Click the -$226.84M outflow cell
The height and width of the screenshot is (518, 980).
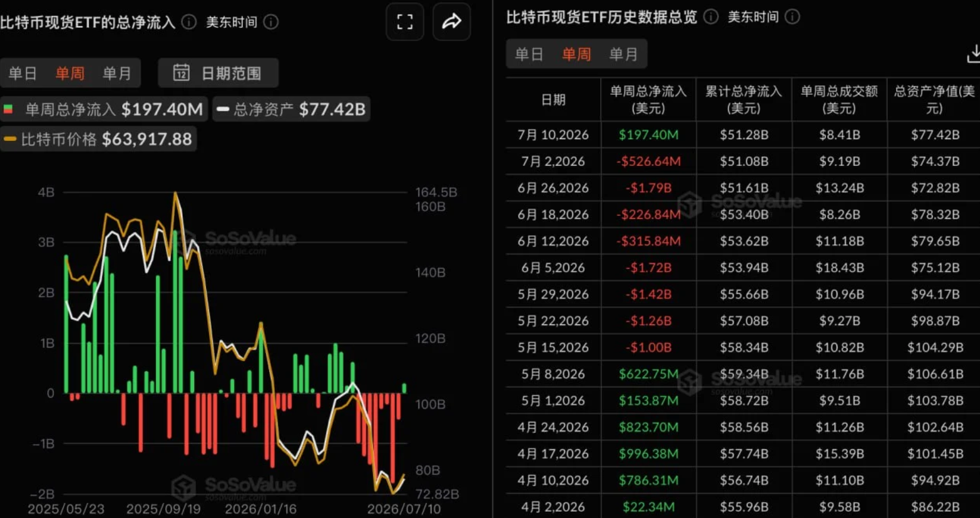pos(648,215)
